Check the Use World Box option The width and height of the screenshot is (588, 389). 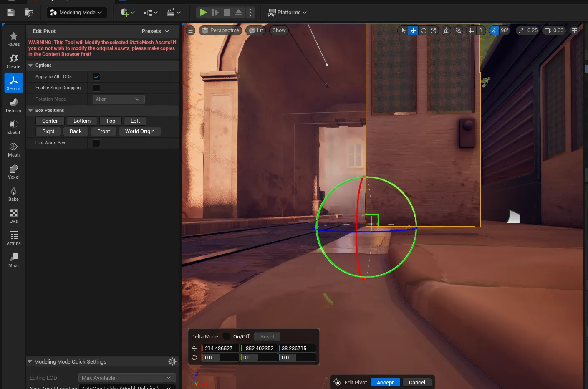[x=96, y=143]
